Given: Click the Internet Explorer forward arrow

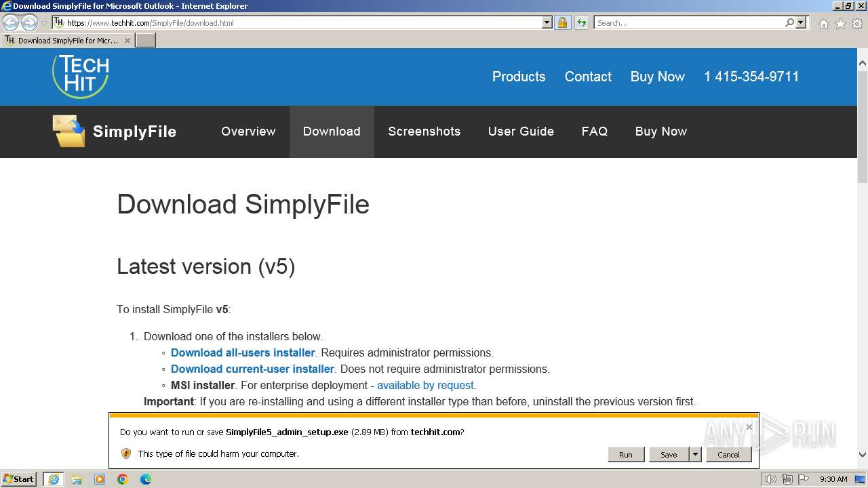Looking at the screenshot, I should [29, 22].
